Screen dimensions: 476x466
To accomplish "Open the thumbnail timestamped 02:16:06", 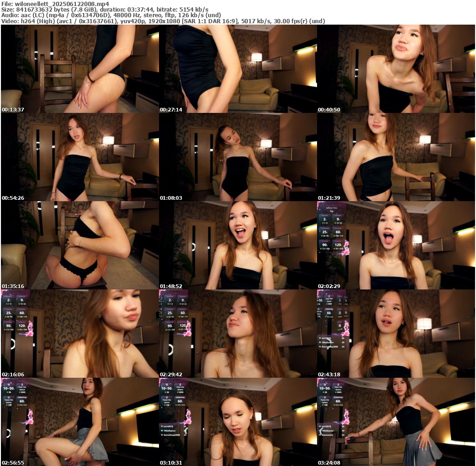I will 80,334.
